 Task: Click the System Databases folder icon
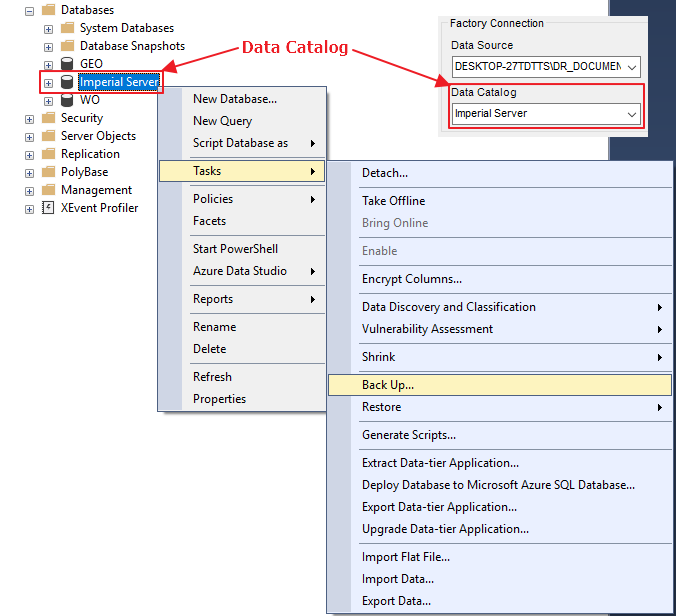pyautogui.click(x=67, y=28)
